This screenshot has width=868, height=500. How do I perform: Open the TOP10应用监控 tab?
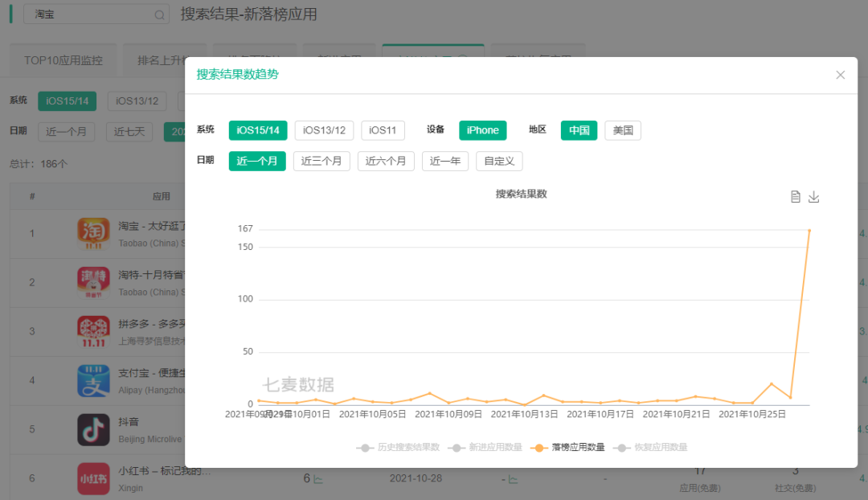tap(63, 60)
